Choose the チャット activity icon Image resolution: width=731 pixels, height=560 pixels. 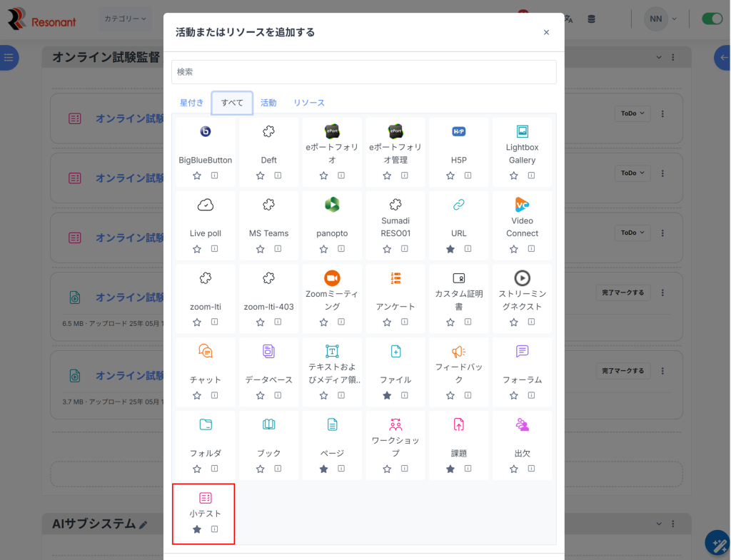[206, 351]
